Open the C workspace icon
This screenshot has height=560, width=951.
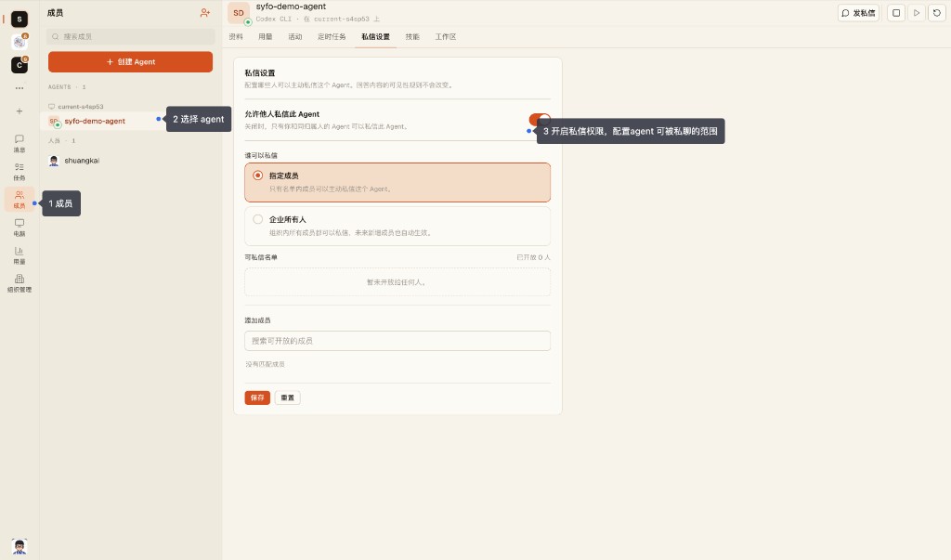[x=20, y=65]
